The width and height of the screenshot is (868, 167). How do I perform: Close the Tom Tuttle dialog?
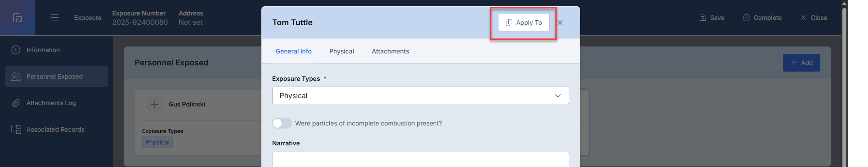coord(560,23)
